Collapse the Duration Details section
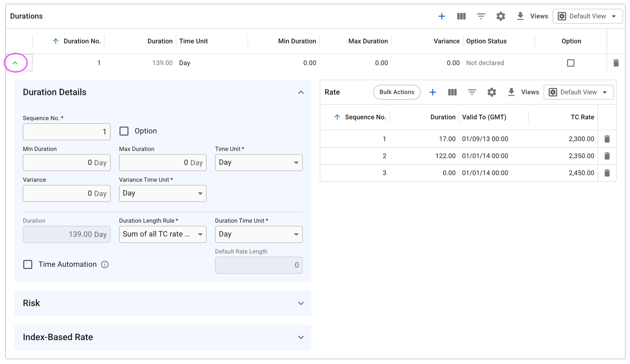Image resolution: width=630 pixels, height=364 pixels. pyautogui.click(x=301, y=92)
